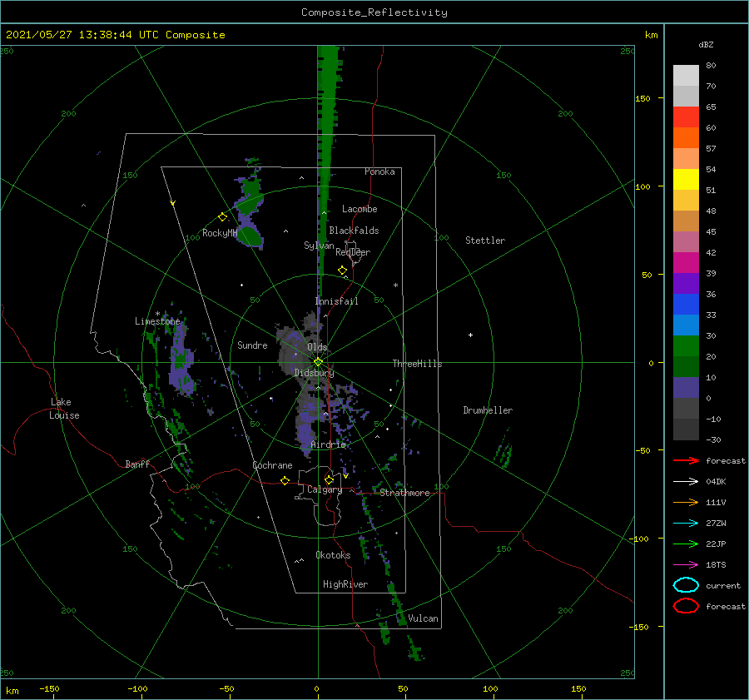Screen dimensions: 749x700
Task: Select the white 04DK arrow legend icon
Action: pyautogui.click(x=686, y=481)
